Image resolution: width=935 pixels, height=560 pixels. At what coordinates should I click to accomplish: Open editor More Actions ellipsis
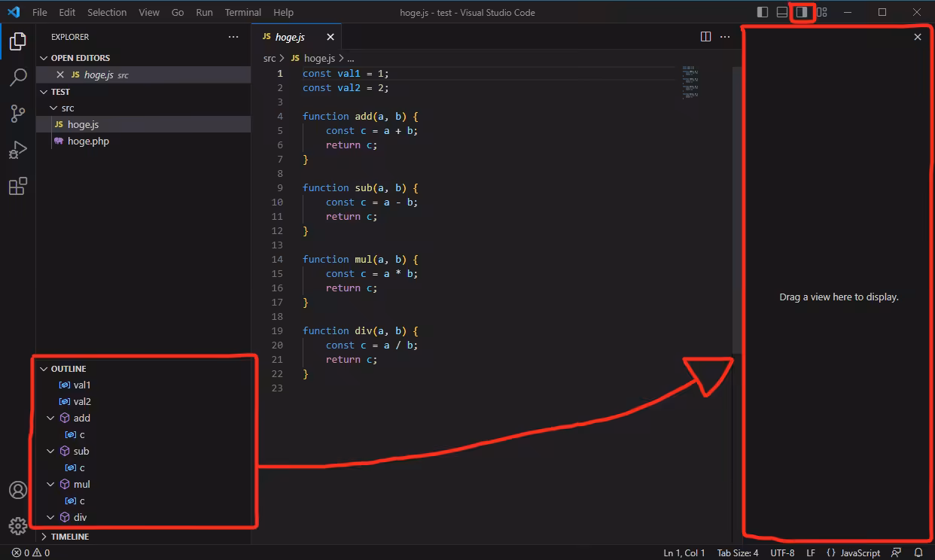click(725, 37)
